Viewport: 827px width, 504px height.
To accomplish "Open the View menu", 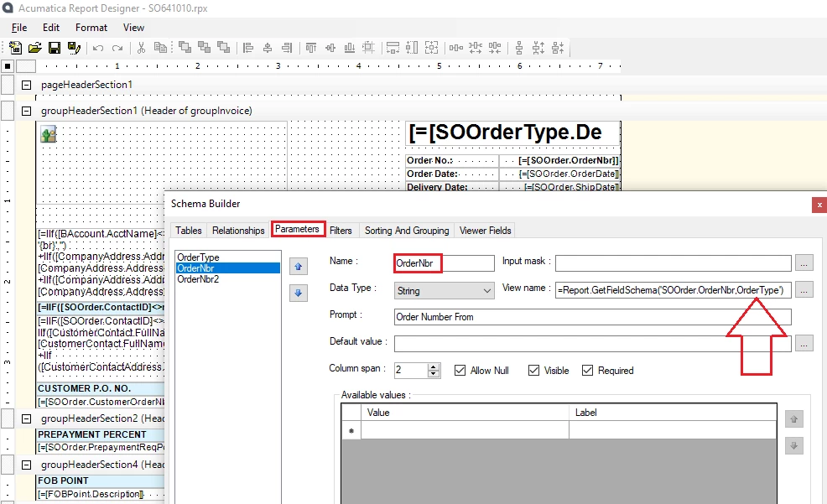I will tap(133, 28).
